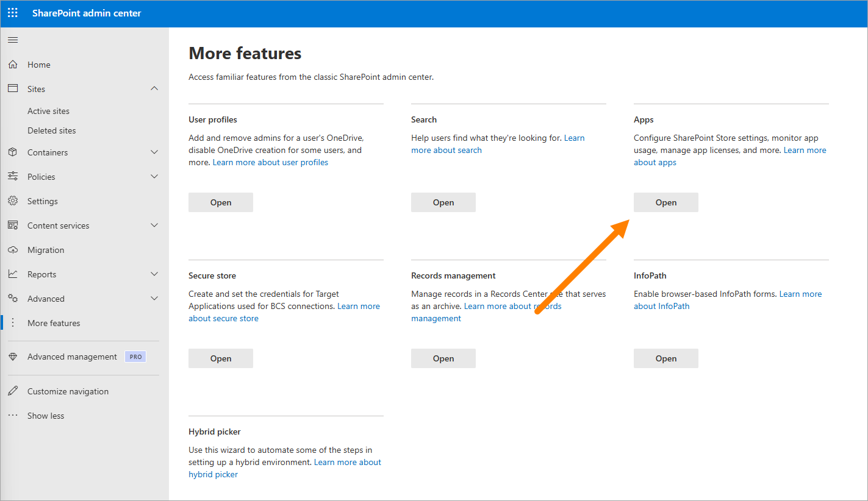The width and height of the screenshot is (868, 501).
Task: Open the Records management feature
Action: 443,358
